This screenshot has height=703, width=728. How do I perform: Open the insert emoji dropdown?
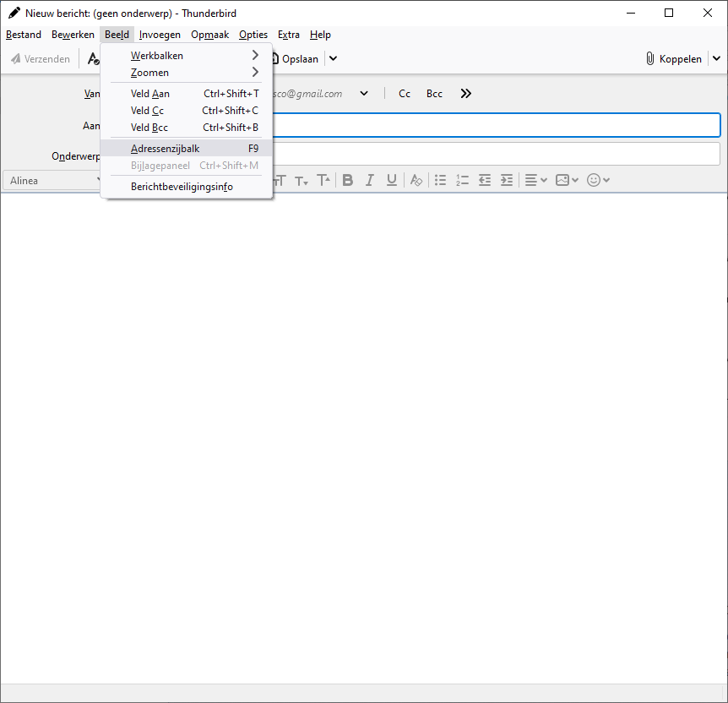click(x=598, y=180)
